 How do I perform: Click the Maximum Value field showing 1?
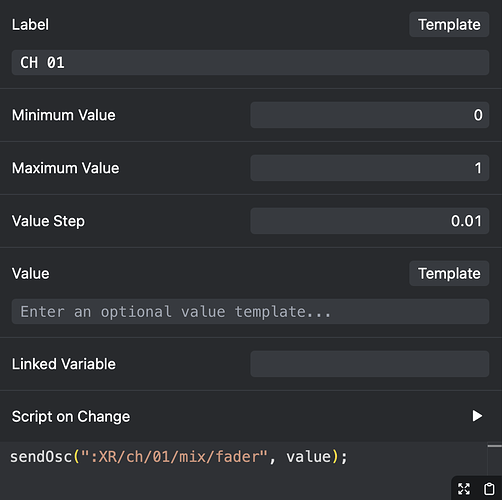click(370, 168)
